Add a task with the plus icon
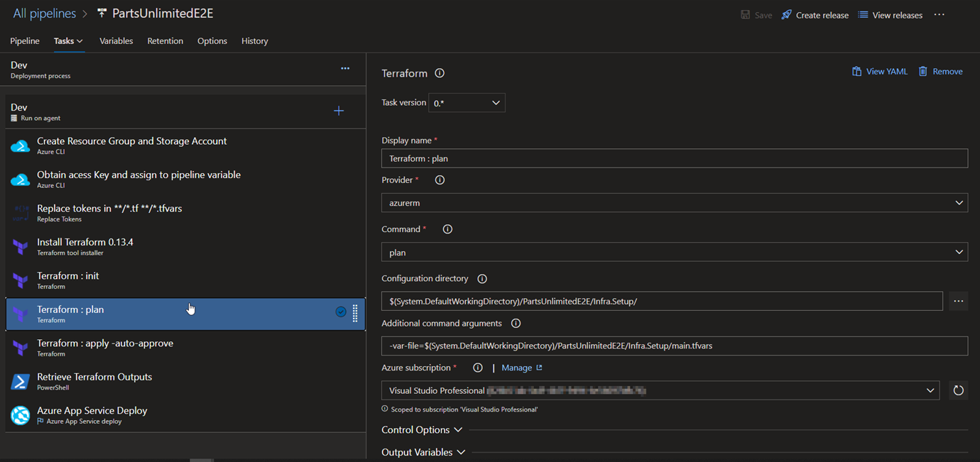 tap(339, 111)
